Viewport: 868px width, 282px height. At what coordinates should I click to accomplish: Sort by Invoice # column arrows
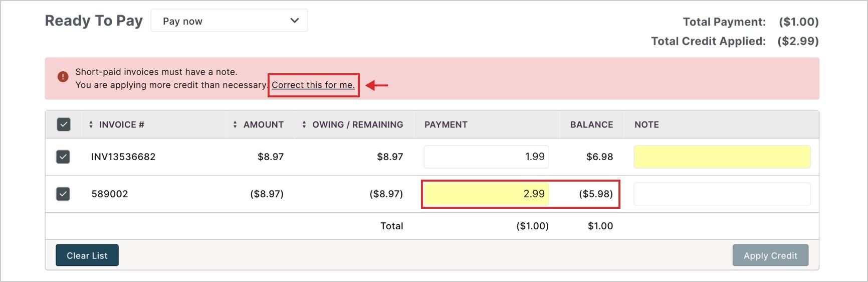pyautogui.click(x=91, y=124)
